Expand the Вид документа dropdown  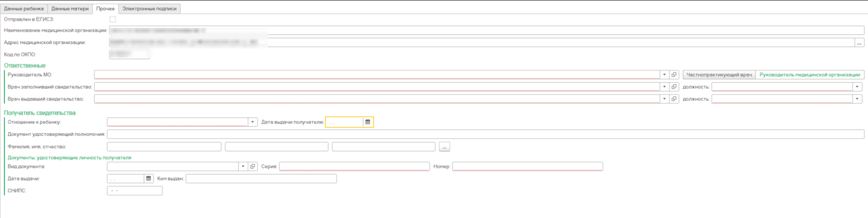click(243, 167)
